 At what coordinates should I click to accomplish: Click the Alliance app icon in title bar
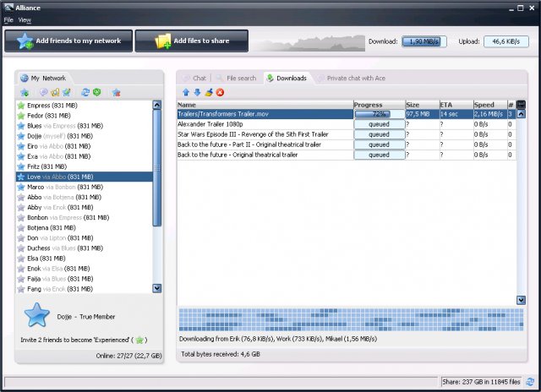[x=9, y=8]
